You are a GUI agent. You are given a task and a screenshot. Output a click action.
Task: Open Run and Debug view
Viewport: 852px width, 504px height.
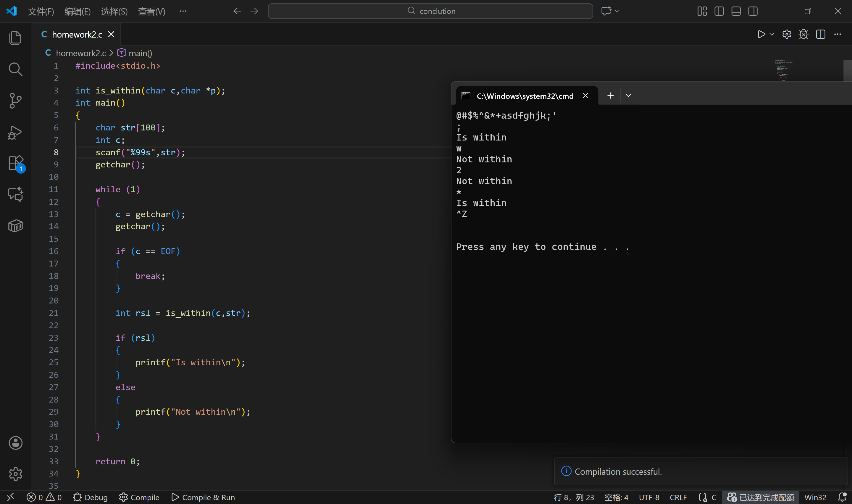[15, 132]
